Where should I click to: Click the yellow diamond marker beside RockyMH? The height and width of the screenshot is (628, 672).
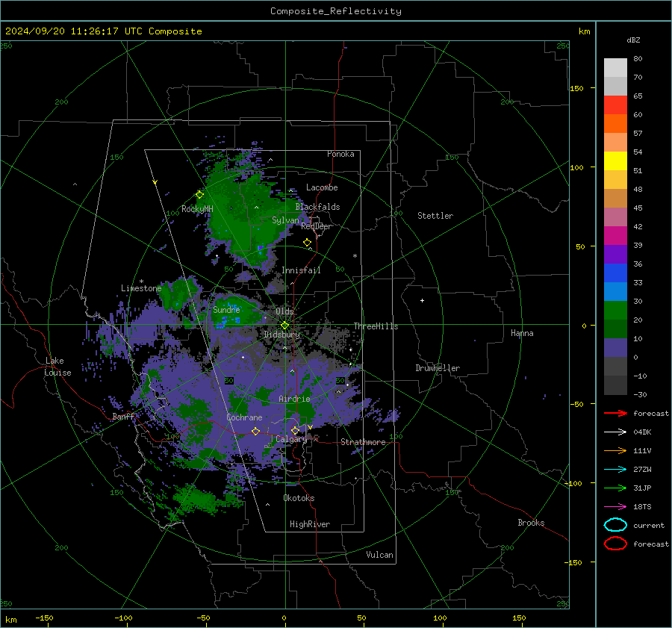click(x=199, y=195)
